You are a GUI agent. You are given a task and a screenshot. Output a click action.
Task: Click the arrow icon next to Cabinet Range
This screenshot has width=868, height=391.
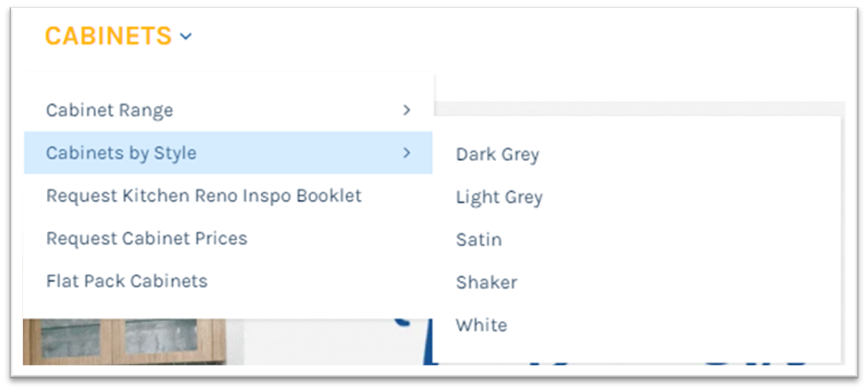pyautogui.click(x=406, y=110)
